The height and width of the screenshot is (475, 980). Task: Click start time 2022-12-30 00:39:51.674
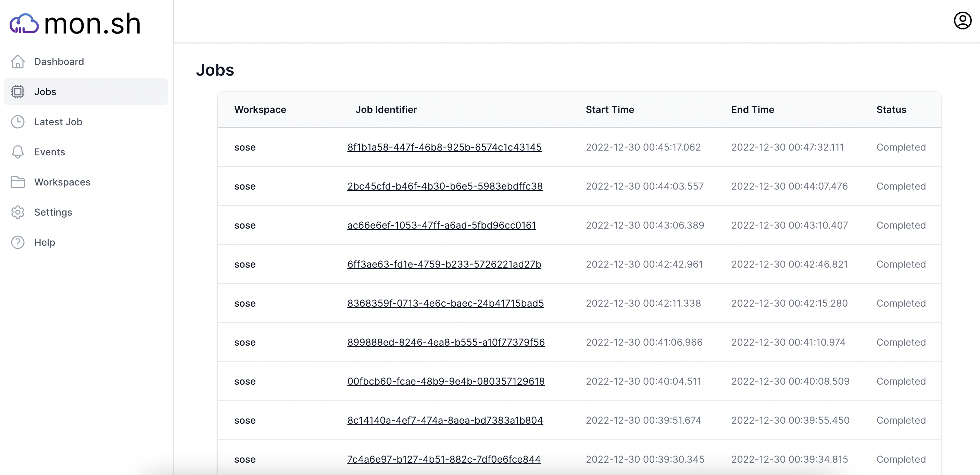[x=643, y=420]
